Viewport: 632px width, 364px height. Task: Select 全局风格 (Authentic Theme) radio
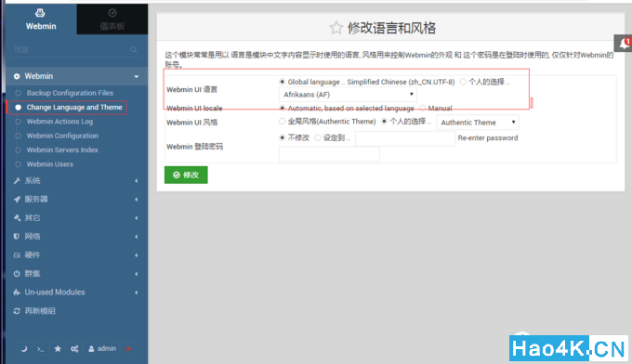click(x=283, y=122)
